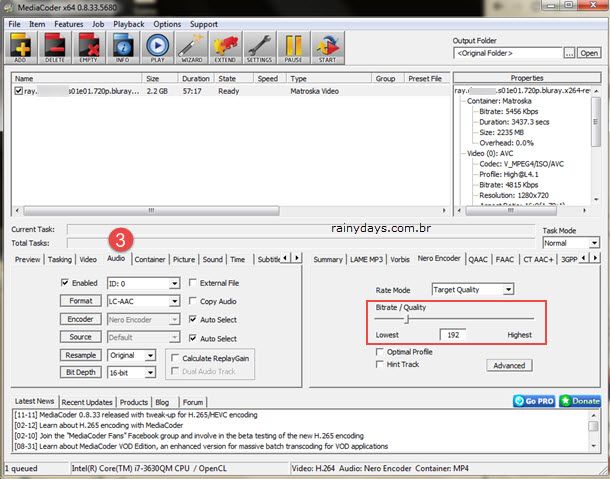610x479 pixels.
Task: Open the Playback menu
Action: 129,24
